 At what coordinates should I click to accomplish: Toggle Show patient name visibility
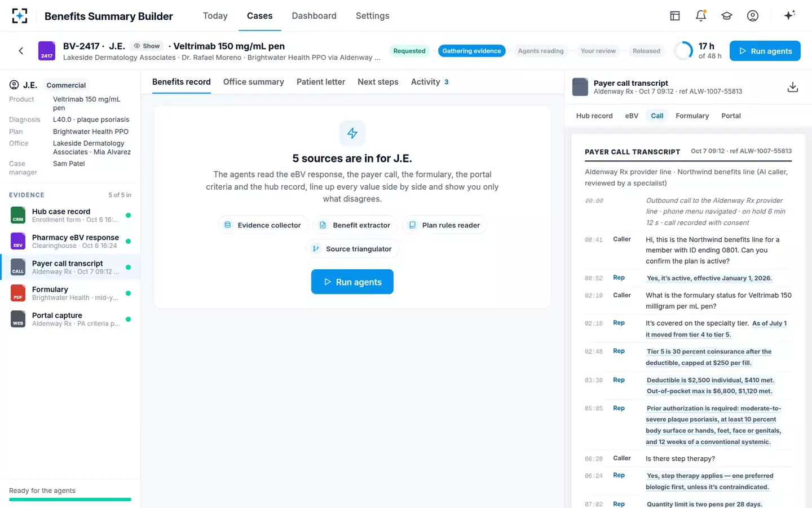pos(147,46)
